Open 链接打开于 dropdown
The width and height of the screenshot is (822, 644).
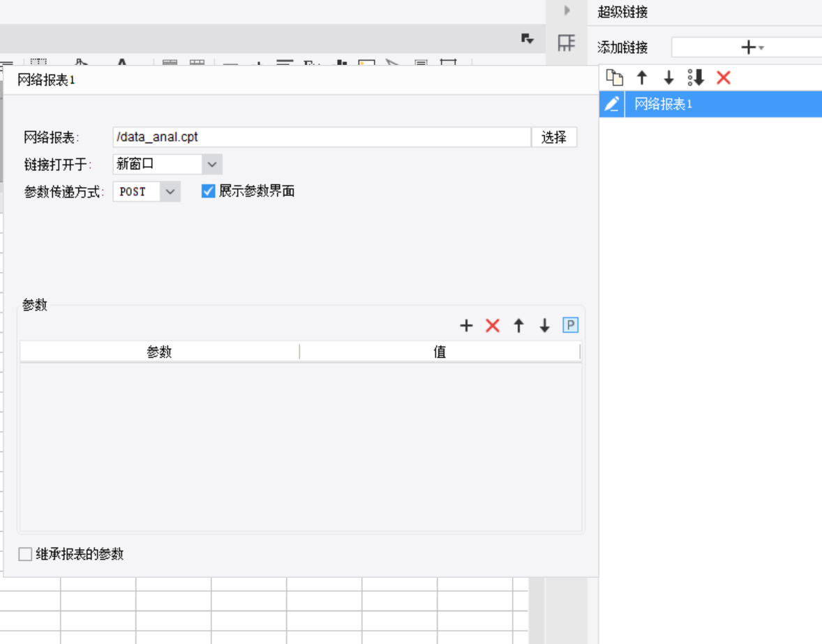point(212,164)
